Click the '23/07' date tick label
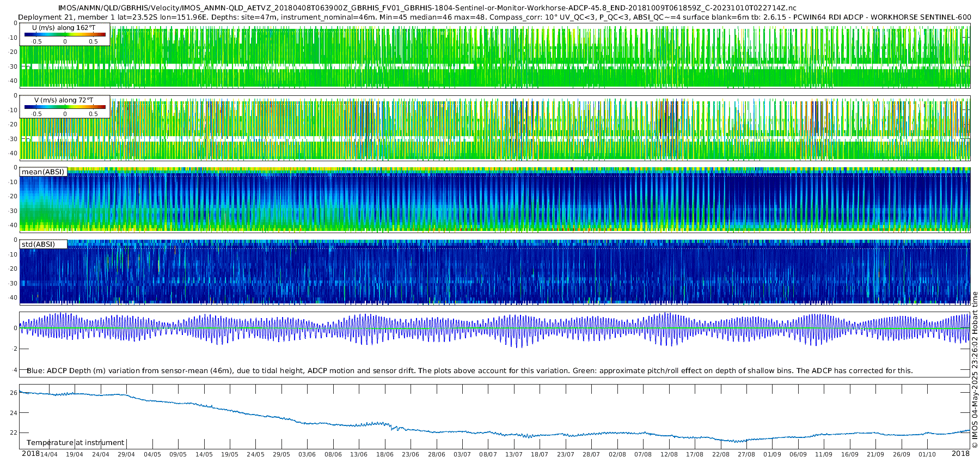 coord(566,454)
